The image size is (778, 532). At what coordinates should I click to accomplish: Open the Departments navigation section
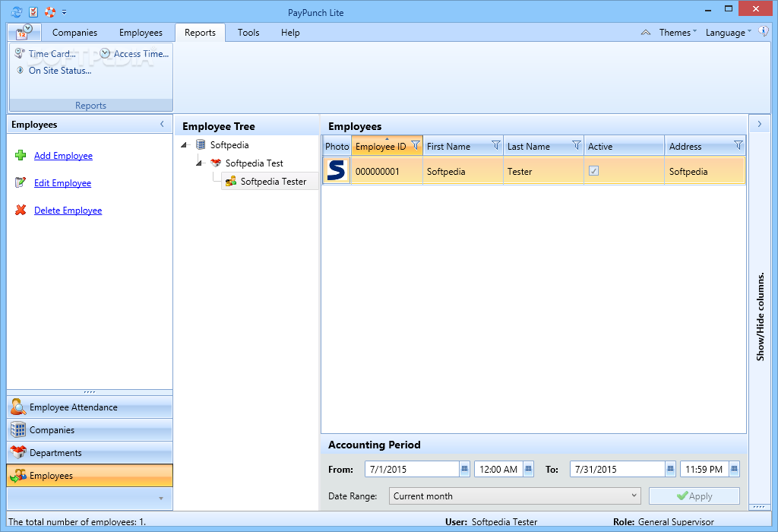click(x=90, y=453)
